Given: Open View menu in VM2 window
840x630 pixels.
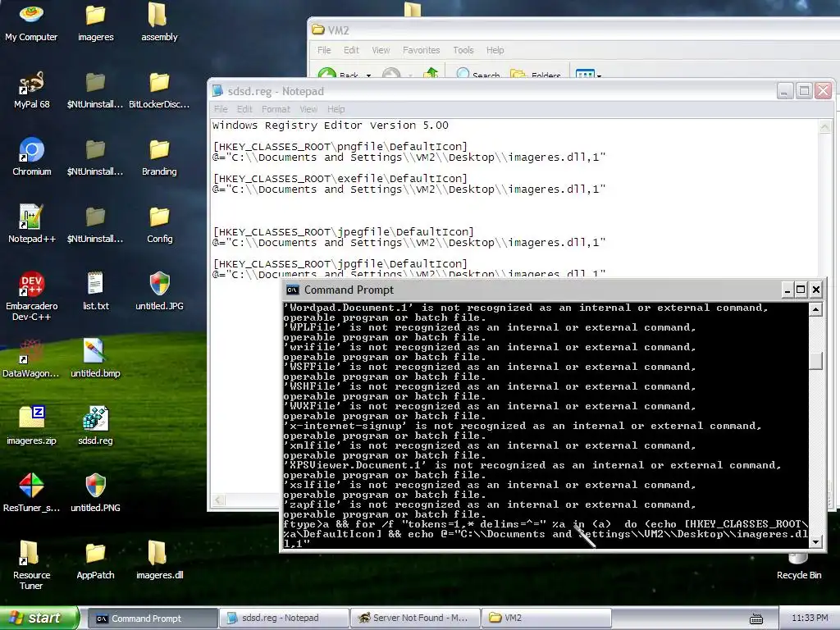Looking at the screenshot, I should click(381, 50).
